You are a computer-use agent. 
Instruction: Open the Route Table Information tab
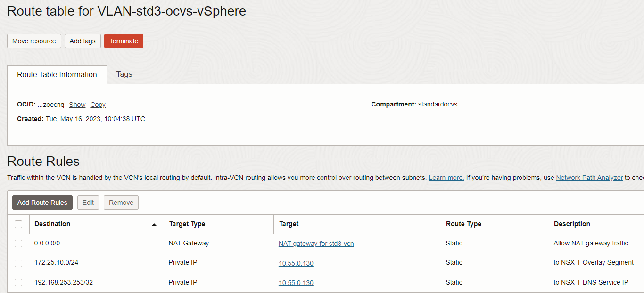(x=57, y=74)
